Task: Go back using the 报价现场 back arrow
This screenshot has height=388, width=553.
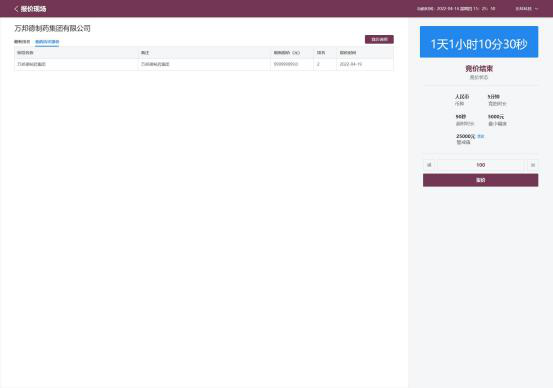Action: point(16,9)
